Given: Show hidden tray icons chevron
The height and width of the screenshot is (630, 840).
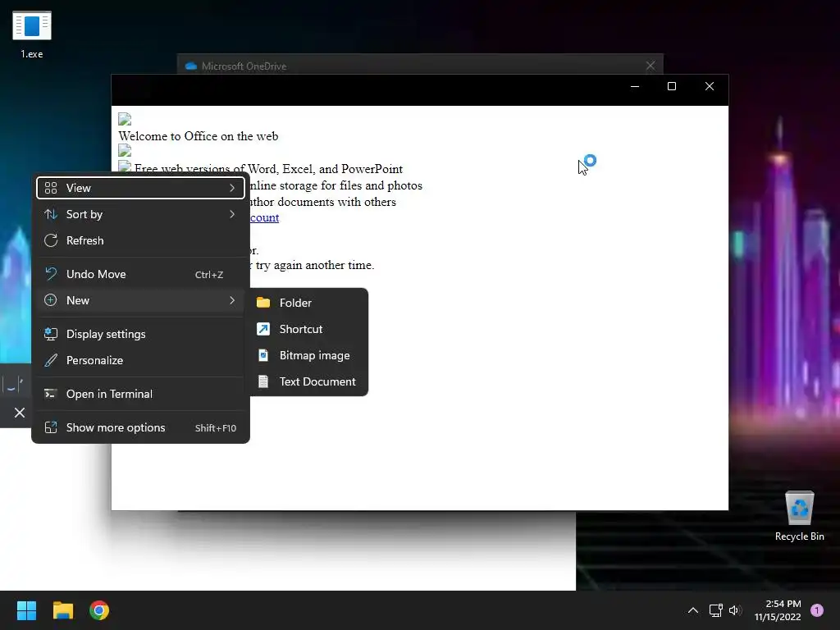Looking at the screenshot, I should (x=692, y=610).
